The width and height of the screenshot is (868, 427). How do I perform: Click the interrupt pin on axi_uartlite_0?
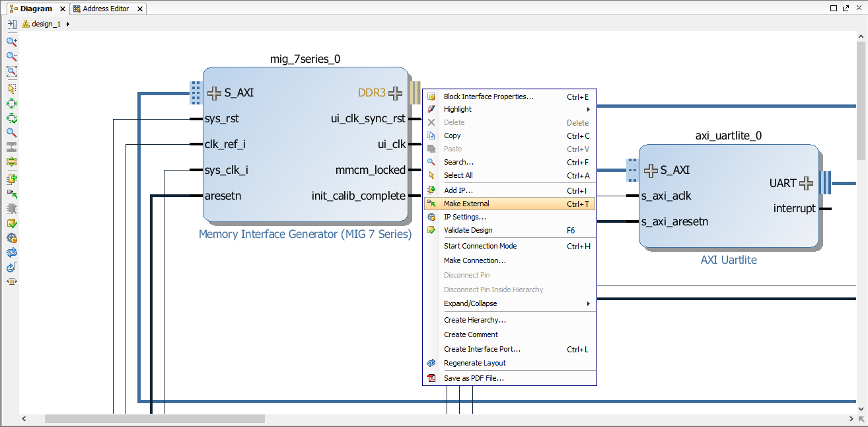795,209
